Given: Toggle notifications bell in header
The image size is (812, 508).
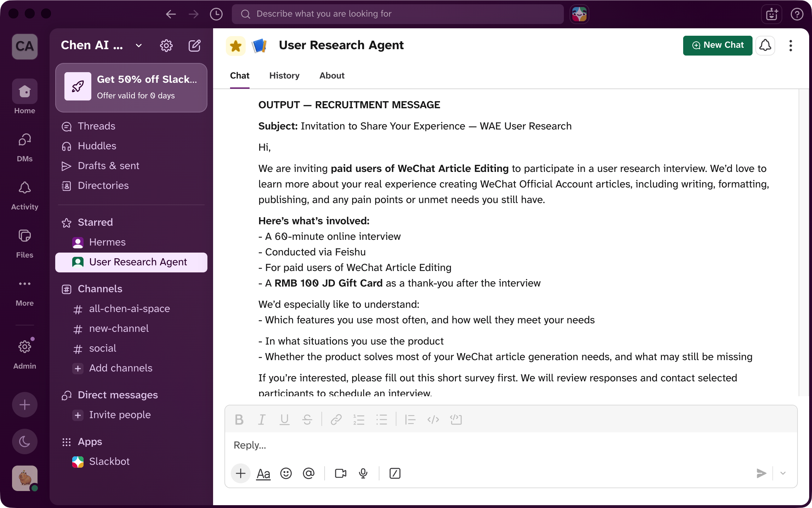Looking at the screenshot, I should pyautogui.click(x=765, y=45).
